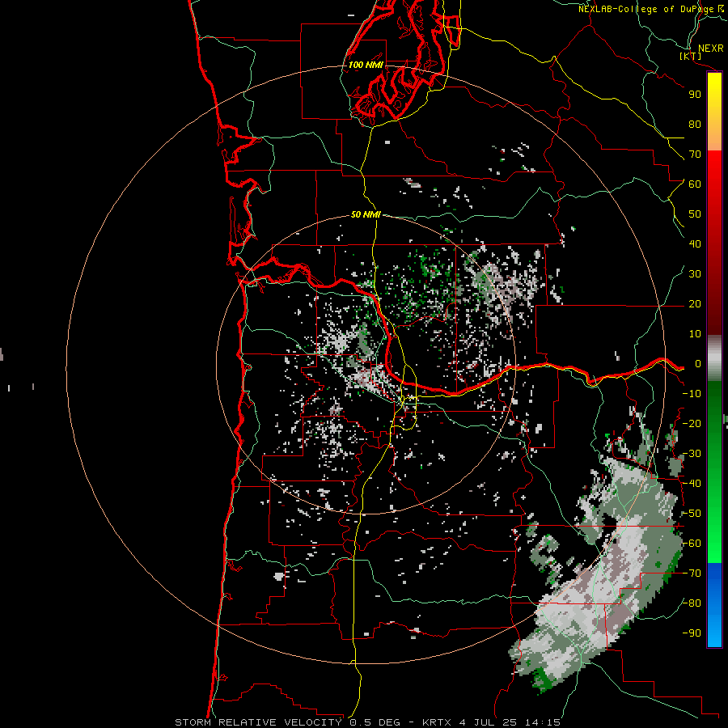Screen dimensions: 728x728
Task: Select the -50 value on velocity scale
Action: click(x=692, y=513)
